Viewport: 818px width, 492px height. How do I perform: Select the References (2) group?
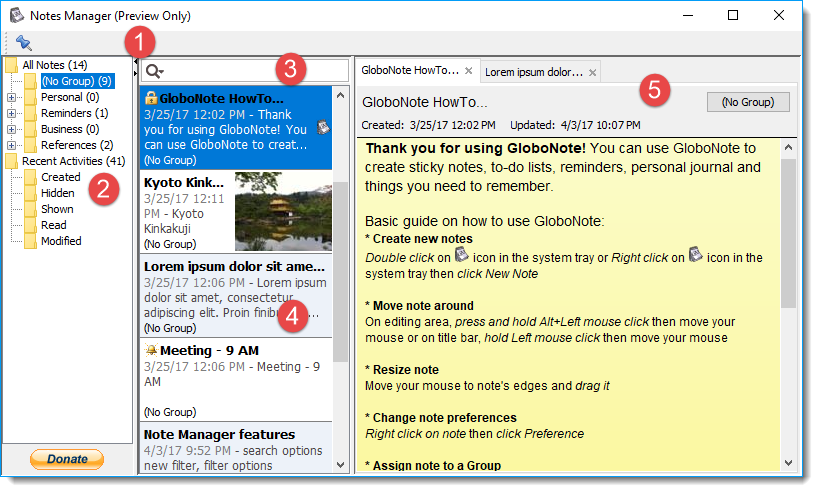point(77,145)
